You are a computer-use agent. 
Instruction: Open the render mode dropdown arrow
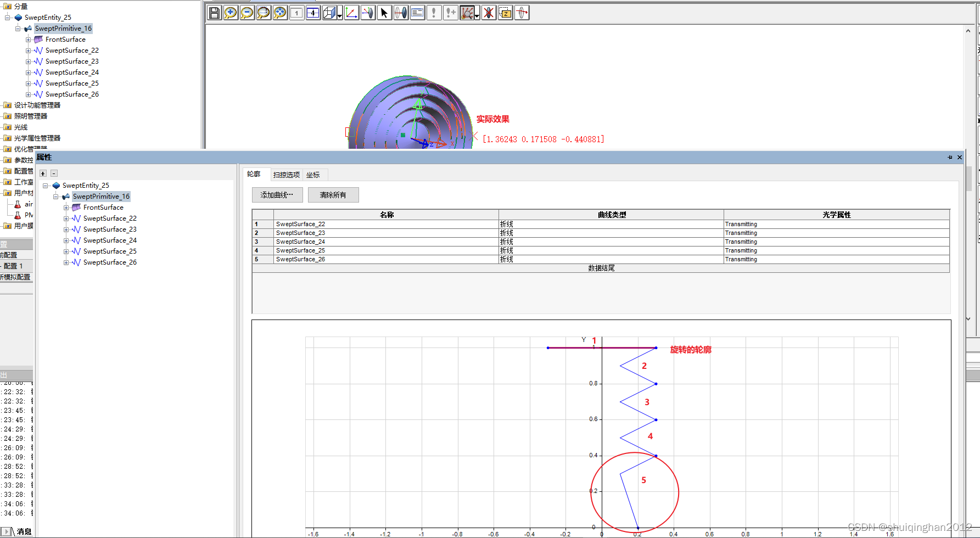340,13
